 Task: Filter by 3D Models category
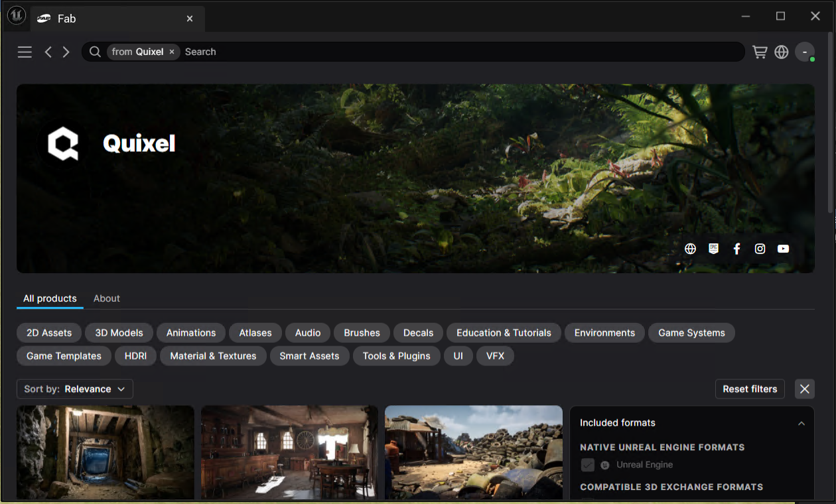(119, 333)
